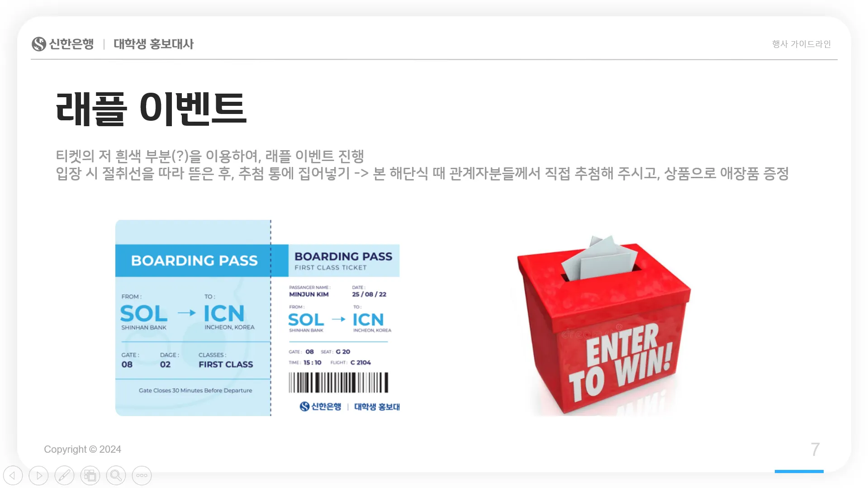Activate the zoom magnifier tool
868x488 pixels.
[116, 475]
